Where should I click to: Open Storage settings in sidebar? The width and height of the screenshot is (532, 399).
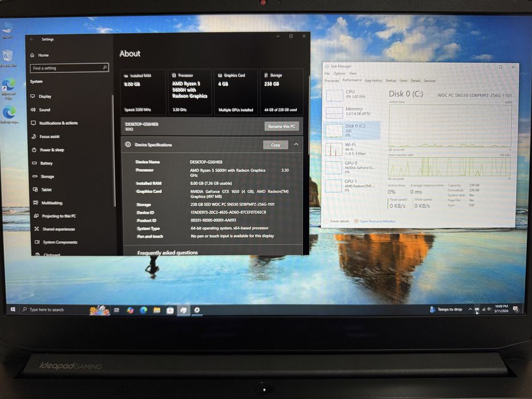[x=43, y=177]
